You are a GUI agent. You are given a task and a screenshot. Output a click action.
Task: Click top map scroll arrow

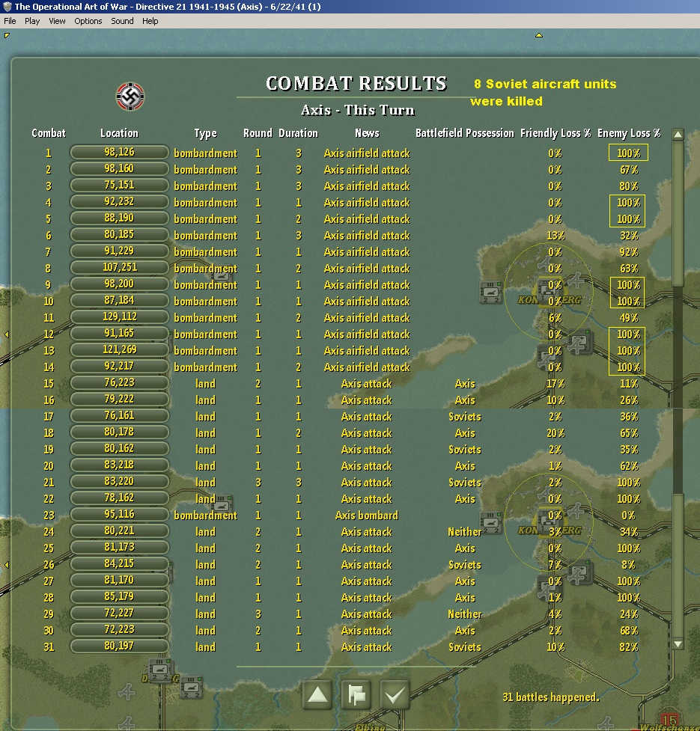[x=538, y=35]
